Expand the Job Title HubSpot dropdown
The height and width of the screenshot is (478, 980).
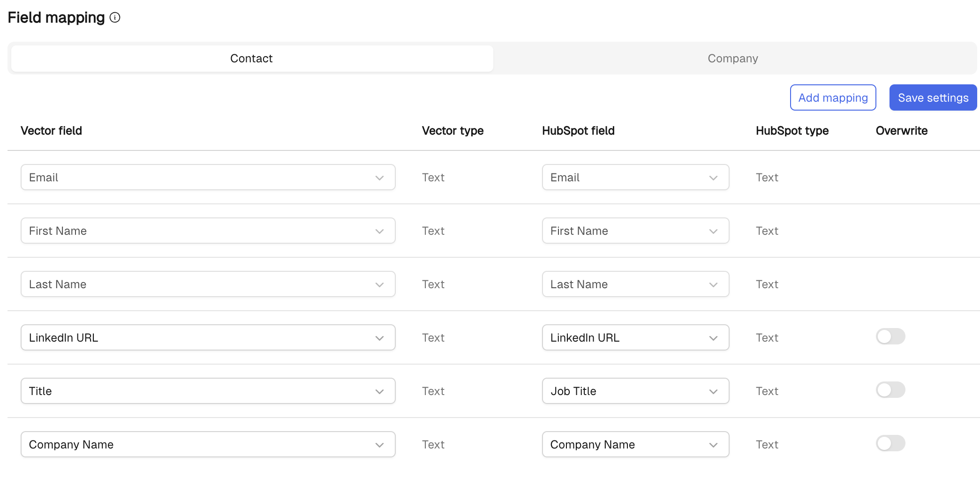[x=635, y=391]
